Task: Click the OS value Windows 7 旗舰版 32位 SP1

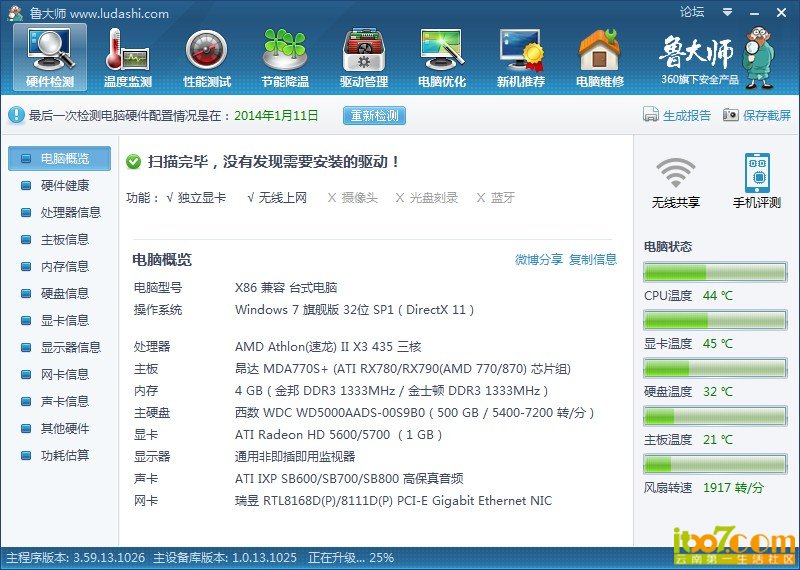Action: [x=355, y=310]
